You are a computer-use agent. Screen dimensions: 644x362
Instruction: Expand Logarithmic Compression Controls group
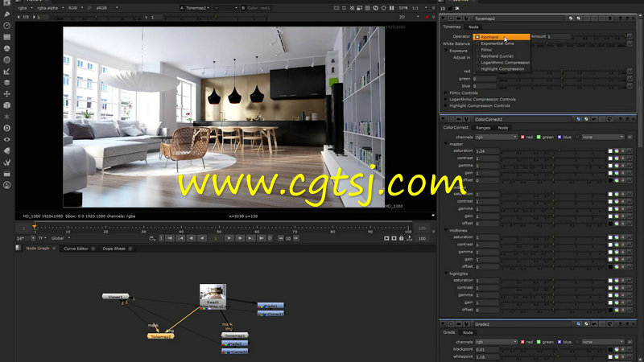click(x=446, y=99)
